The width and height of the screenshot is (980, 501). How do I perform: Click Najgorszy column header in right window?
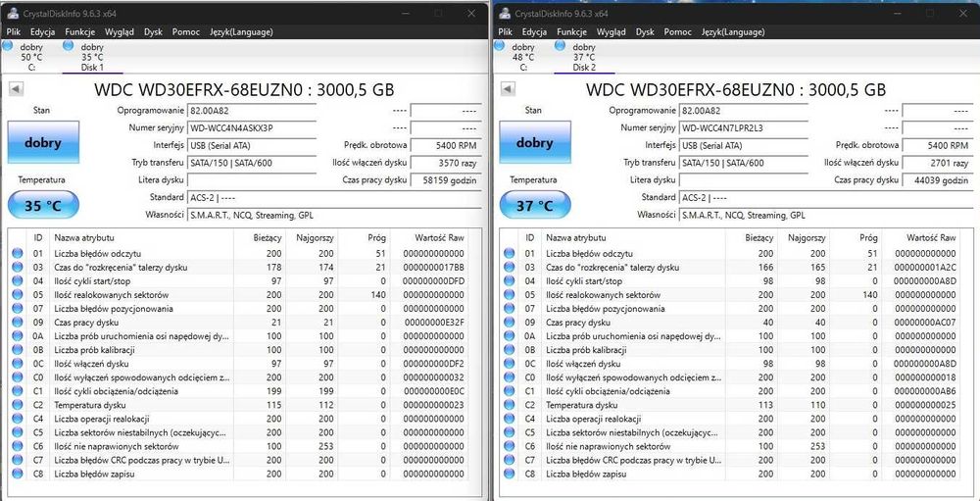coord(804,237)
